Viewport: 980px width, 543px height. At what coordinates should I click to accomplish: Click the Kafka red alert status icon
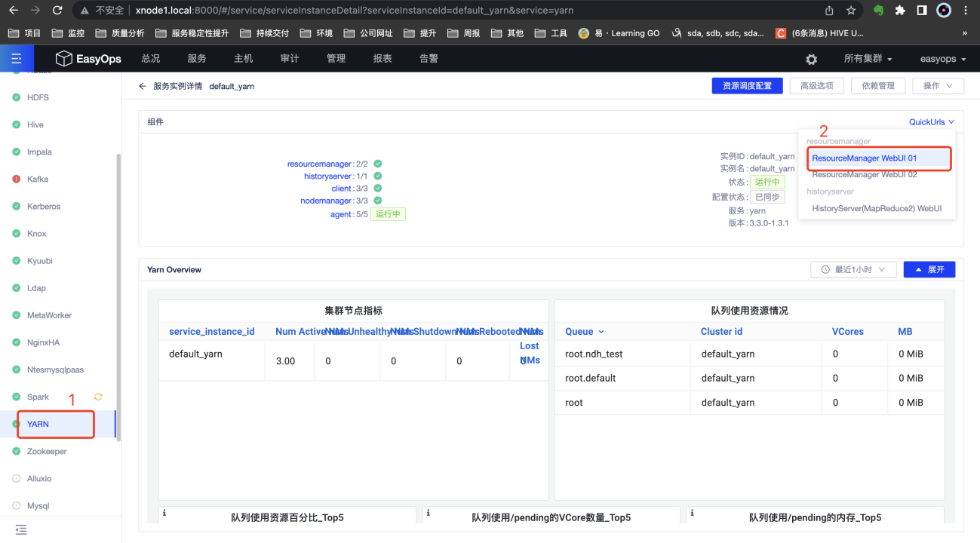(x=17, y=179)
